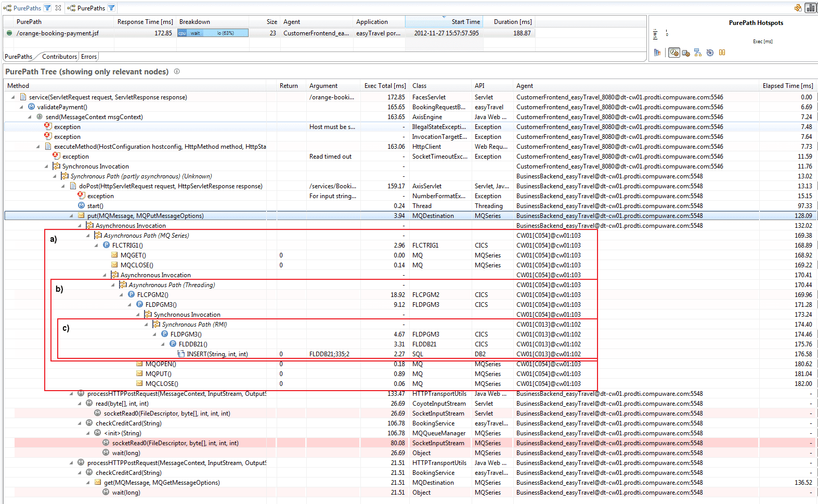Click method icon of checkCreditCard row at 106.78
This screenshot has width=818, height=504.
89,423
